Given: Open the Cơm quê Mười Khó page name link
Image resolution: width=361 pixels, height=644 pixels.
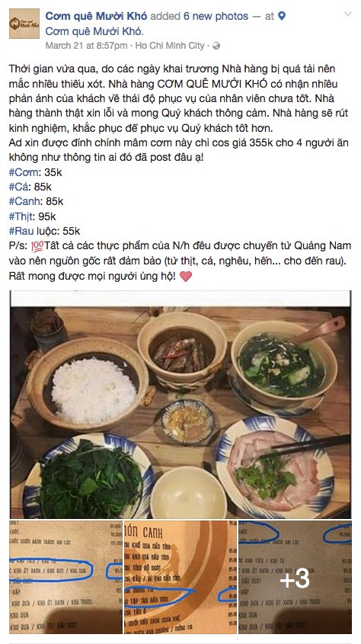Looking at the screenshot, I should point(96,16).
